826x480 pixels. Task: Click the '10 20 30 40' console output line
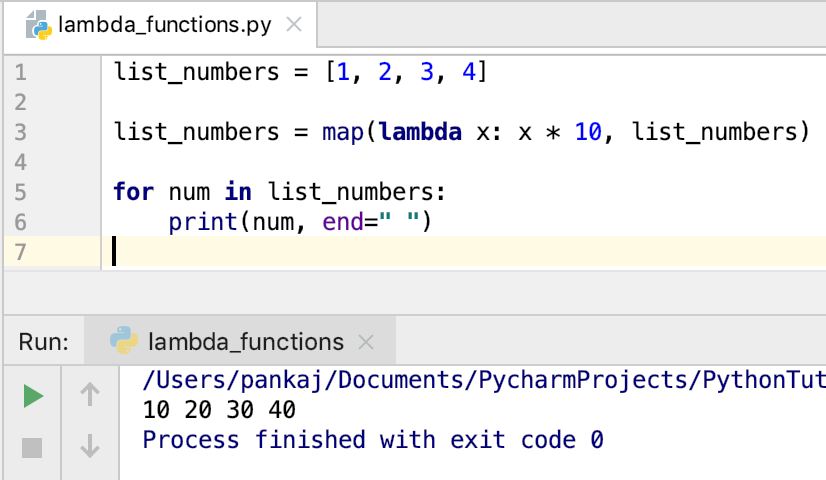coord(219,410)
